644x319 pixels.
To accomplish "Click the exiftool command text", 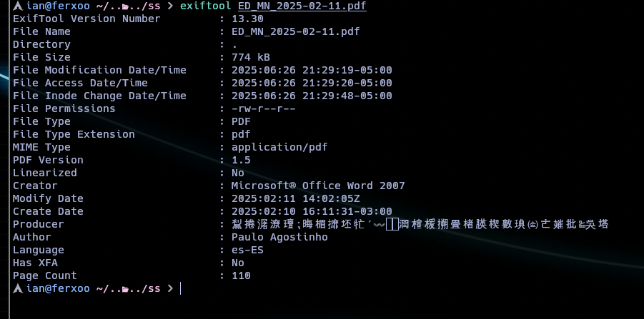I will [x=206, y=6].
